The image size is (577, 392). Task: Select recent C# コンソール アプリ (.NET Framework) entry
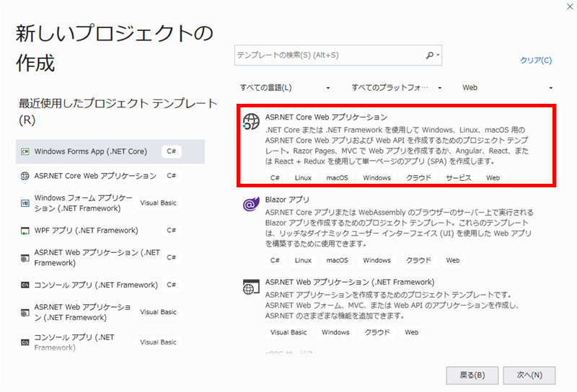[110, 285]
